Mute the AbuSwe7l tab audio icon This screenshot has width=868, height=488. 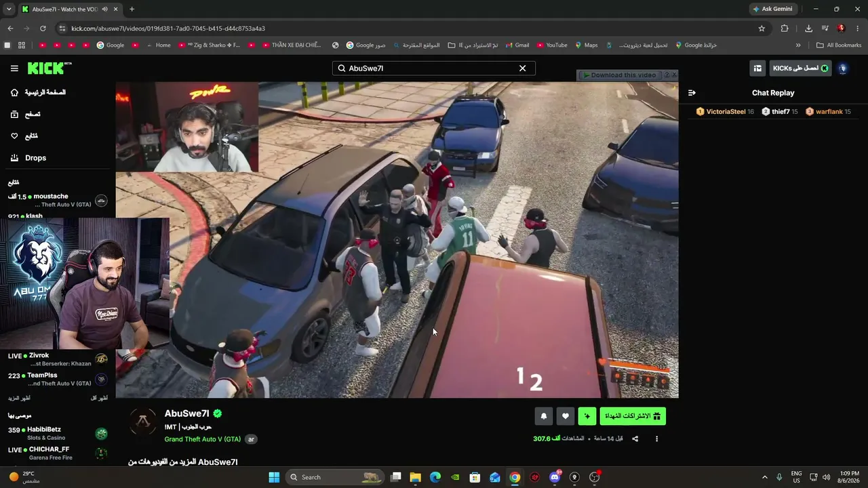104,9
